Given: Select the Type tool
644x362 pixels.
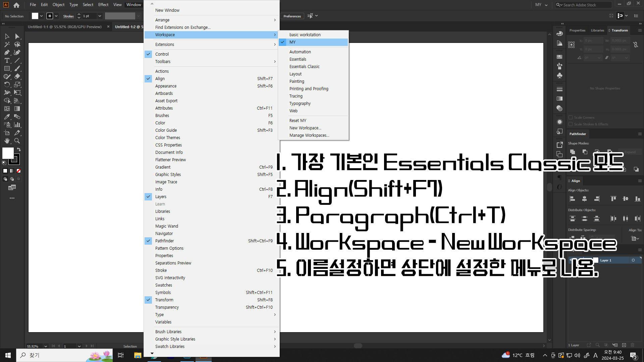Looking at the screenshot, I should tap(7, 60).
